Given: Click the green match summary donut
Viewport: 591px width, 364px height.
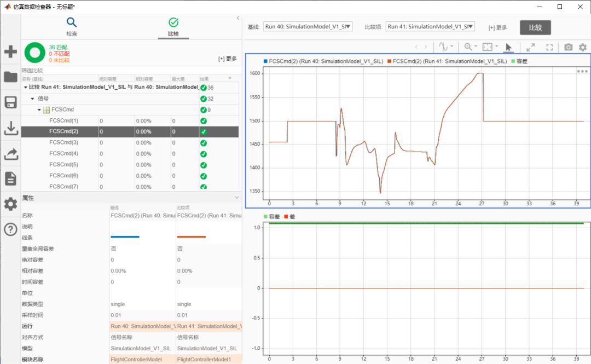Looking at the screenshot, I should pyautogui.click(x=34, y=53).
